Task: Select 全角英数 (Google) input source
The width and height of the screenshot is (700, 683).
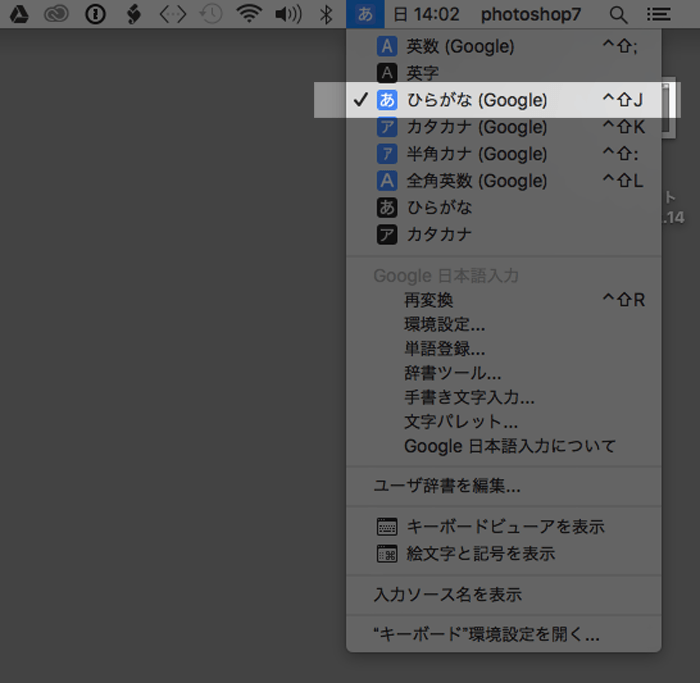Action: pos(504,181)
